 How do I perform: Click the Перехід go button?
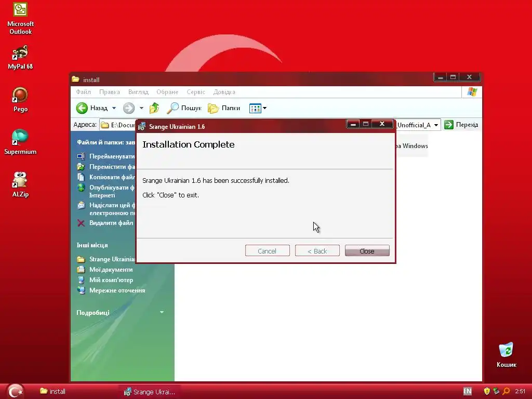click(461, 125)
